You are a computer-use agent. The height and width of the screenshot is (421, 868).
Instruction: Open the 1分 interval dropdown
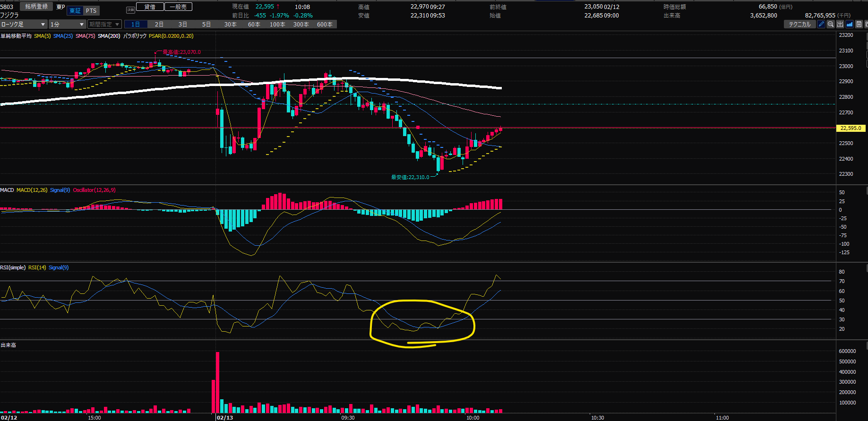pos(67,24)
